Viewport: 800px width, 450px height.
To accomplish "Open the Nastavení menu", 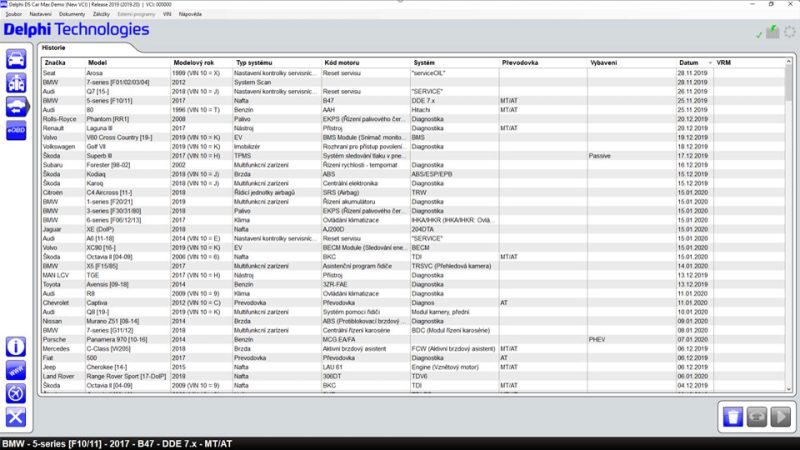I will [41, 15].
